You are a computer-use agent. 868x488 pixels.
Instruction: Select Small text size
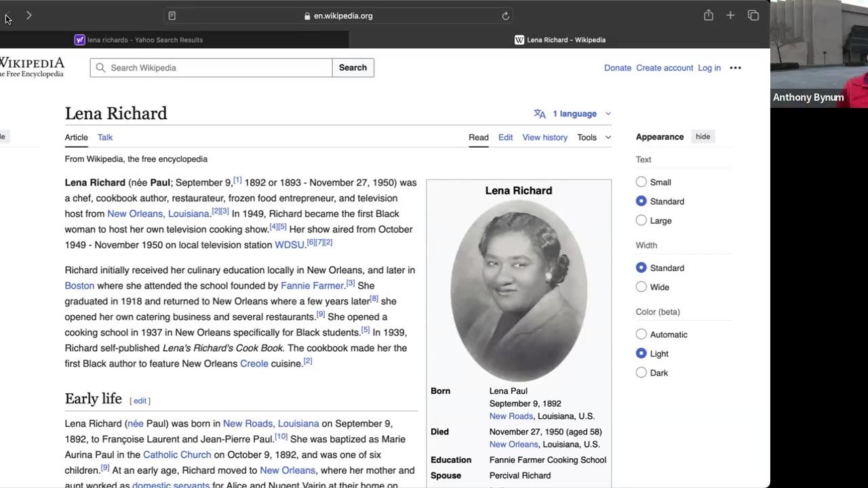(x=642, y=182)
